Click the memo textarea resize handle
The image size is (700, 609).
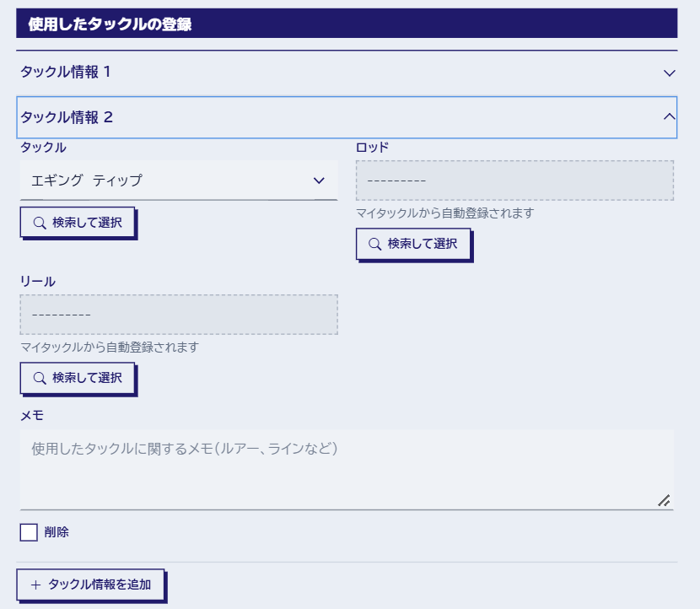[664, 500]
